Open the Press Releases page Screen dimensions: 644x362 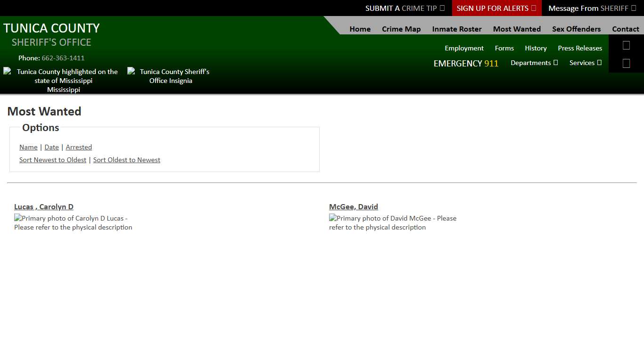[580, 48]
